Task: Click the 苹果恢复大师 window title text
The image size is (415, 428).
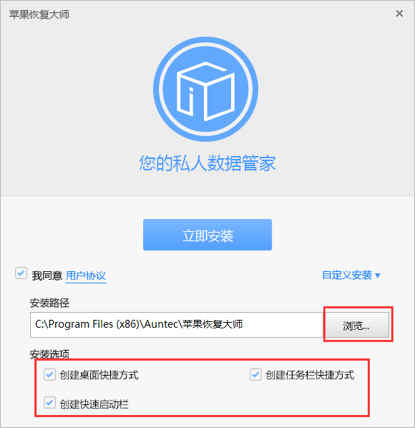Action: 39,14
